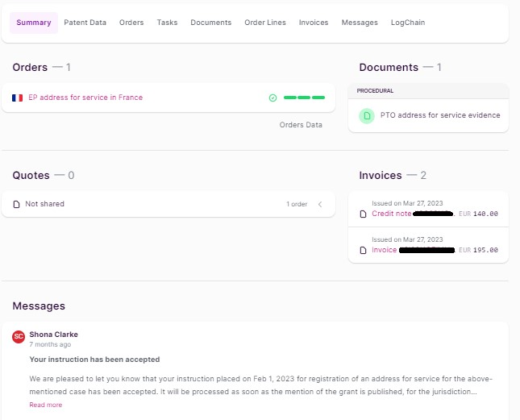Open the Messages tab

[x=360, y=23]
